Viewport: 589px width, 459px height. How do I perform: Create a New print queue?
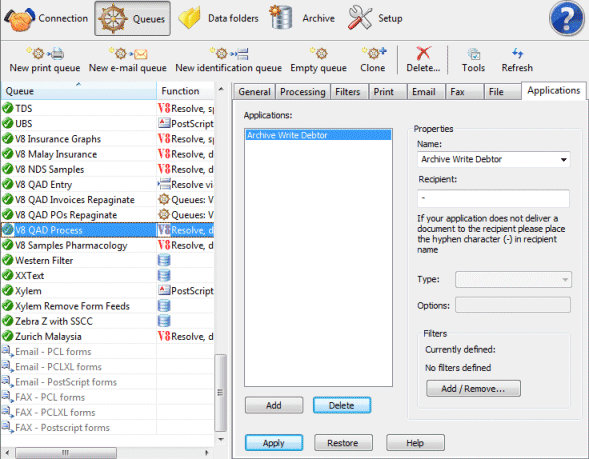point(45,60)
